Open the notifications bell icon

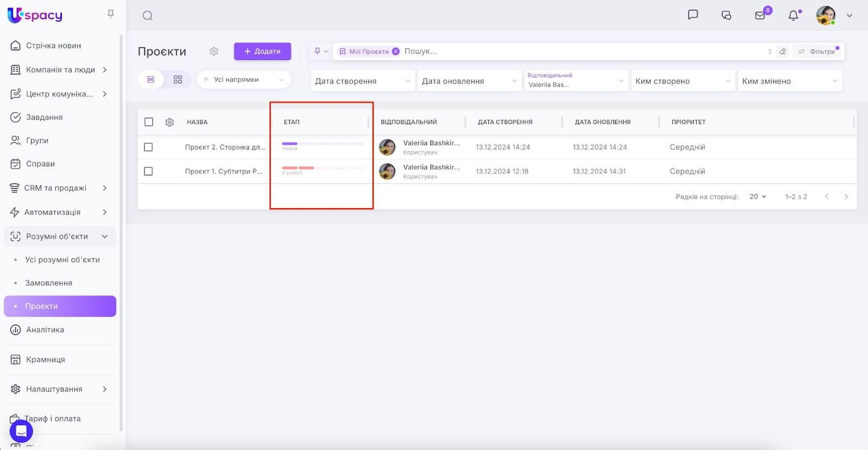tap(793, 16)
